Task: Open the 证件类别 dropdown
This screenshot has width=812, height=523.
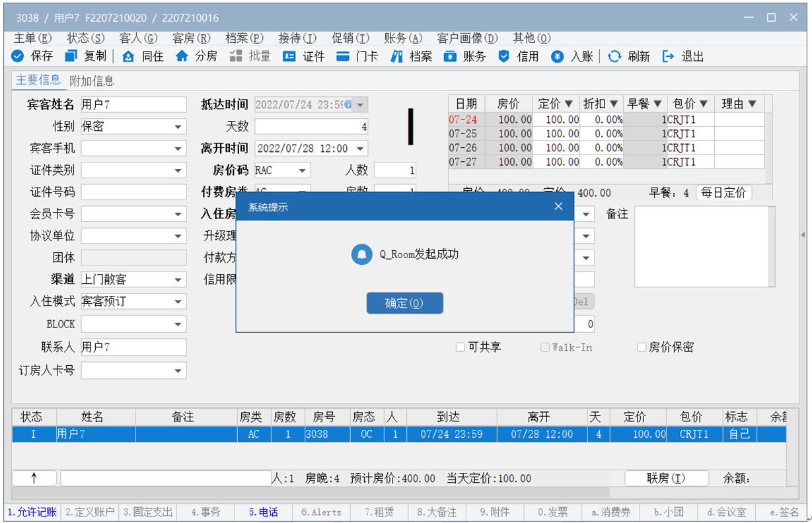Action: pos(178,170)
